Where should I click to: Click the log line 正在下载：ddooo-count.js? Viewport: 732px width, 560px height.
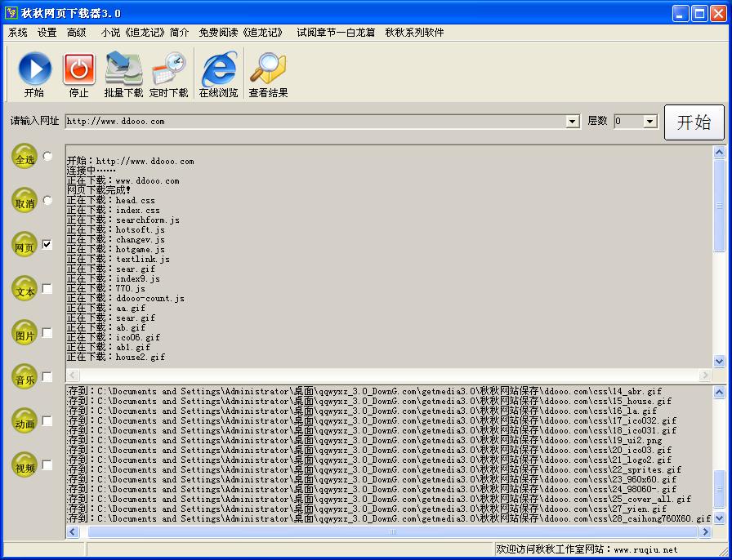pos(126,298)
